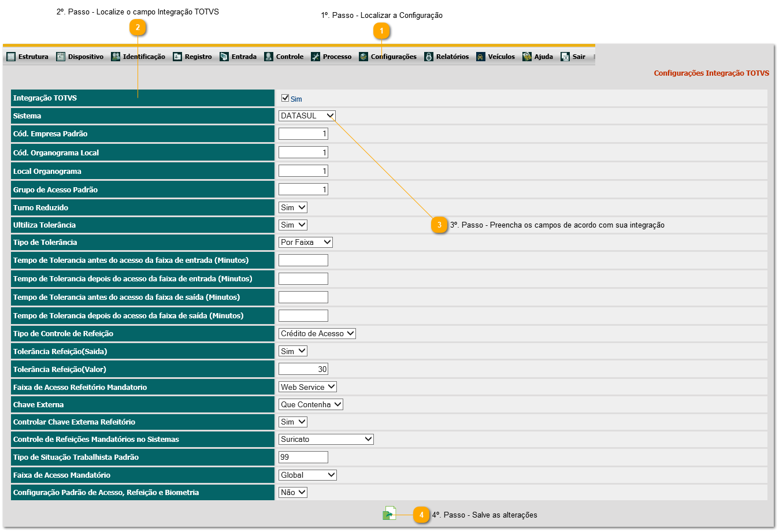Expand the Tipo de Tolerância dropdown
The height and width of the screenshot is (532, 779).
pyautogui.click(x=306, y=243)
